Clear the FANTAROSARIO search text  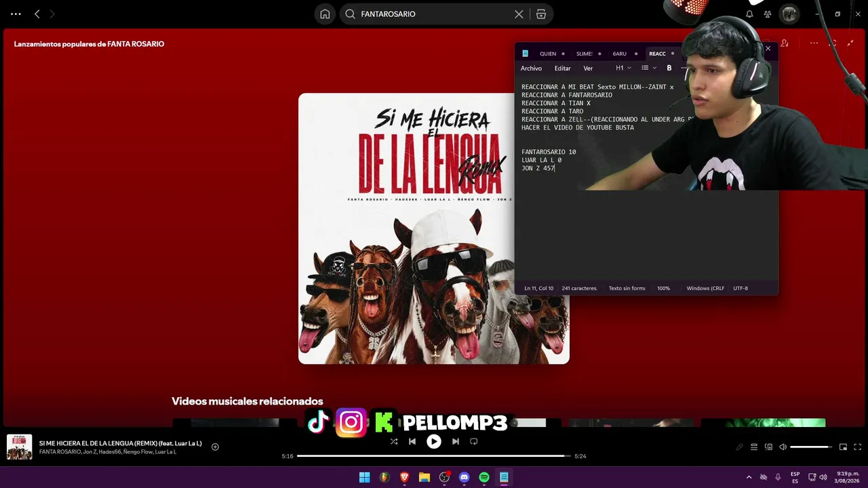point(519,14)
